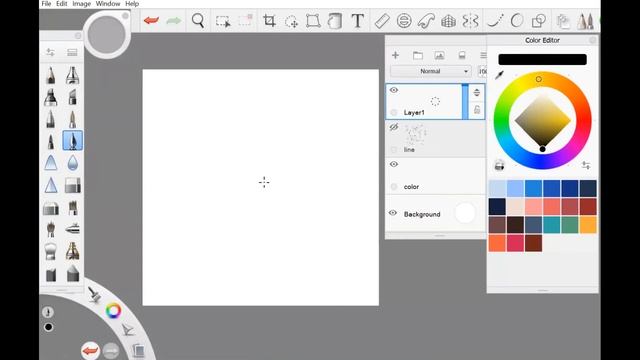This screenshot has width=640, height=360.
Task: Open brush properties sliders icon
Action: 51,52
